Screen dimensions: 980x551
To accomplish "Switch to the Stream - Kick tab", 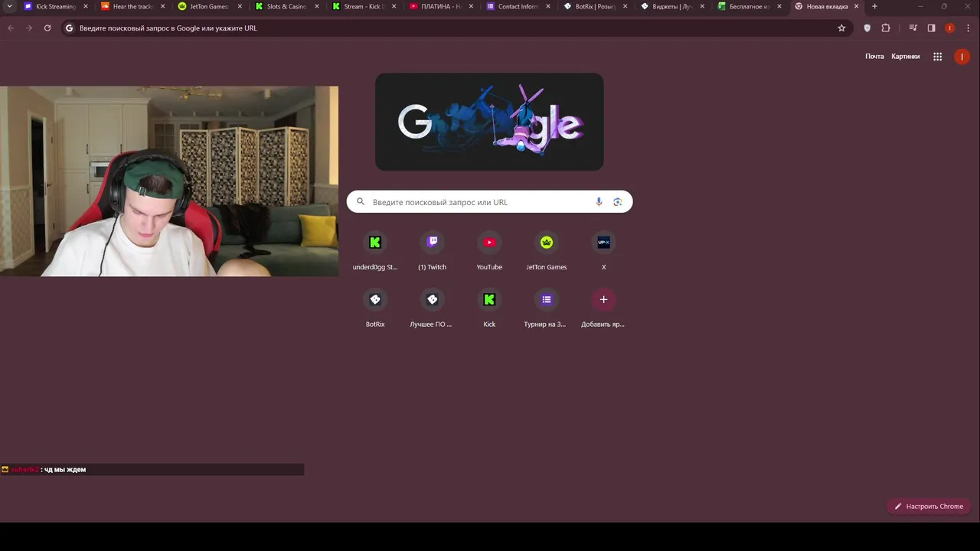I will pos(364,6).
